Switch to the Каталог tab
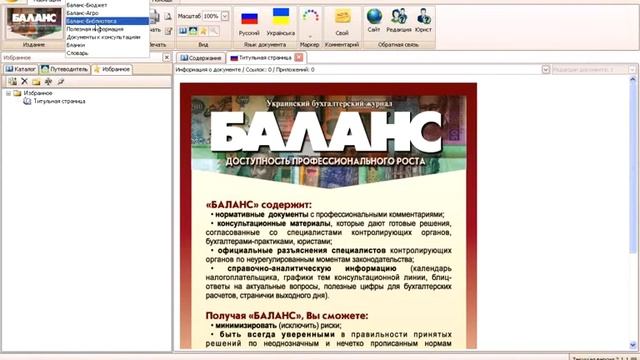This screenshot has height=360, width=640. [x=20, y=69]
